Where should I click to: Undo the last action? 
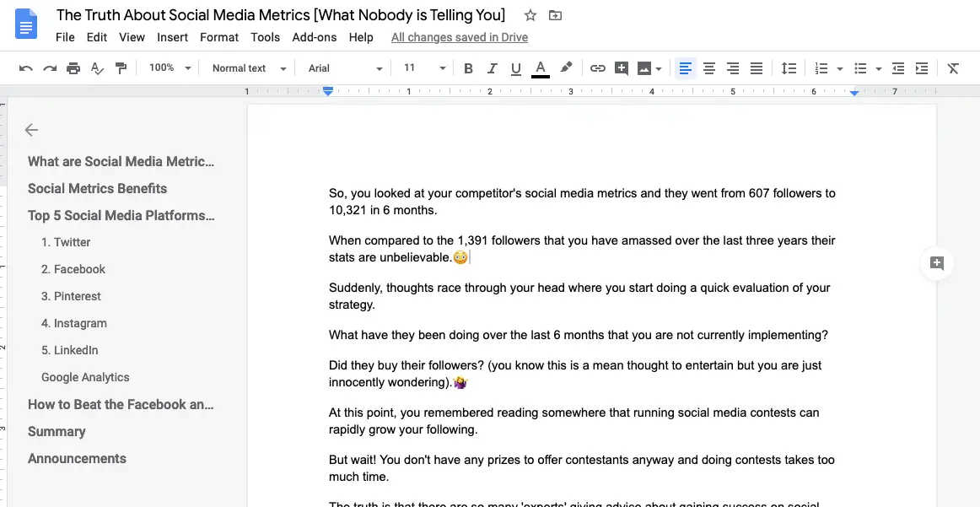pyautogui.click(x=25, y=68)
